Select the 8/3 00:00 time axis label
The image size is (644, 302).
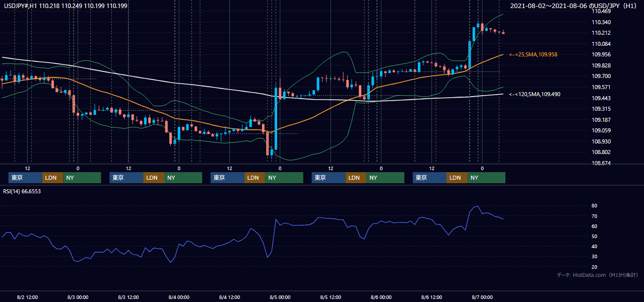pos(78,297)
